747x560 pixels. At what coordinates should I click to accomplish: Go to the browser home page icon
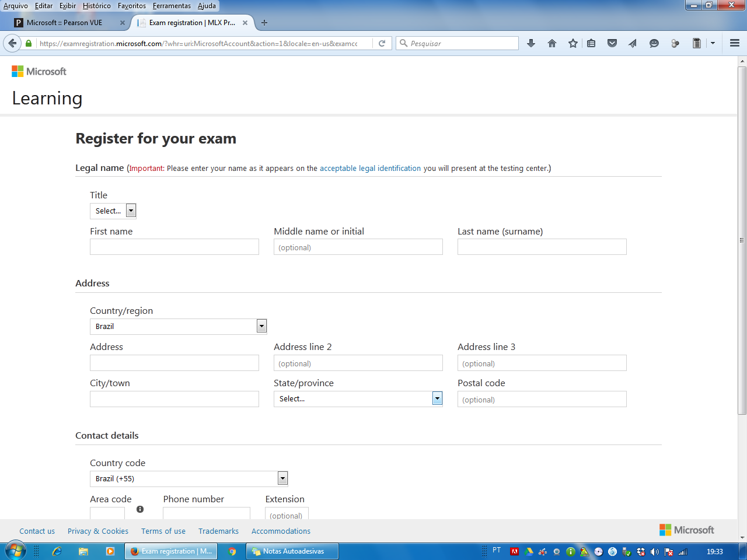(552, 43)
